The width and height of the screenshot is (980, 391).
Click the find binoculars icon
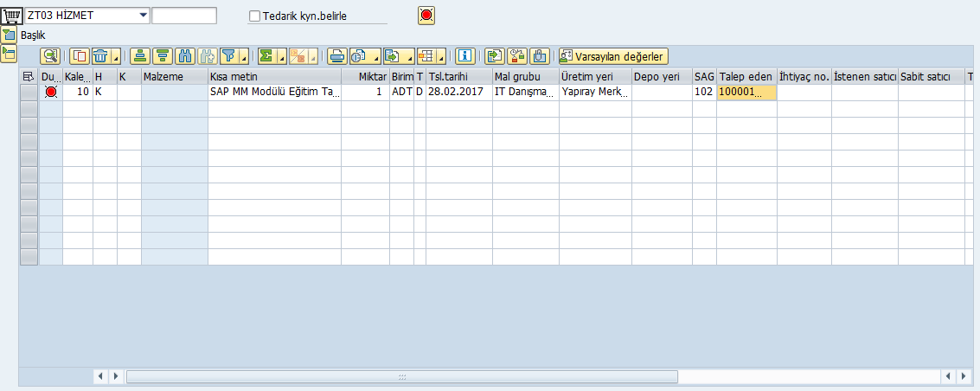point(185,56)
